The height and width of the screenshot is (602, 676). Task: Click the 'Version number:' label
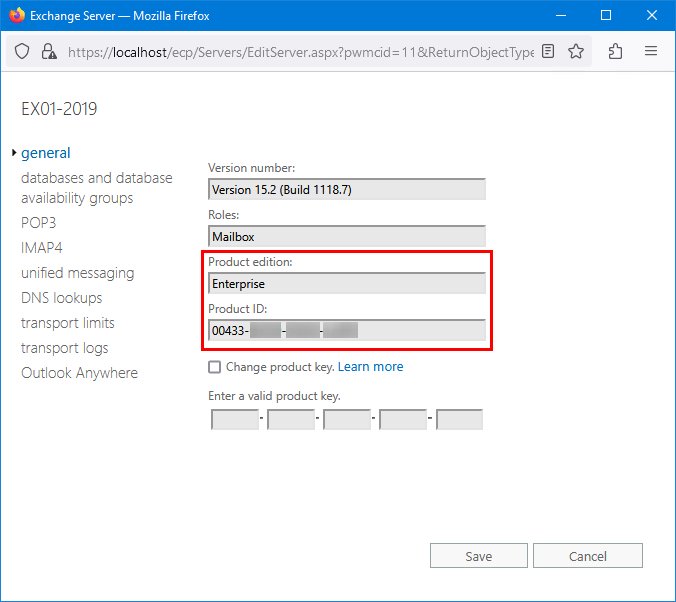pyautogui.click(x=251, y=168)
